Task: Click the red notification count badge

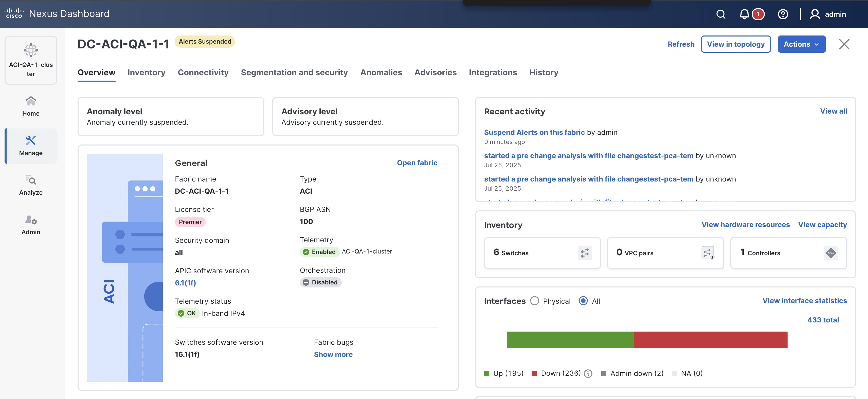Action: 758,14
